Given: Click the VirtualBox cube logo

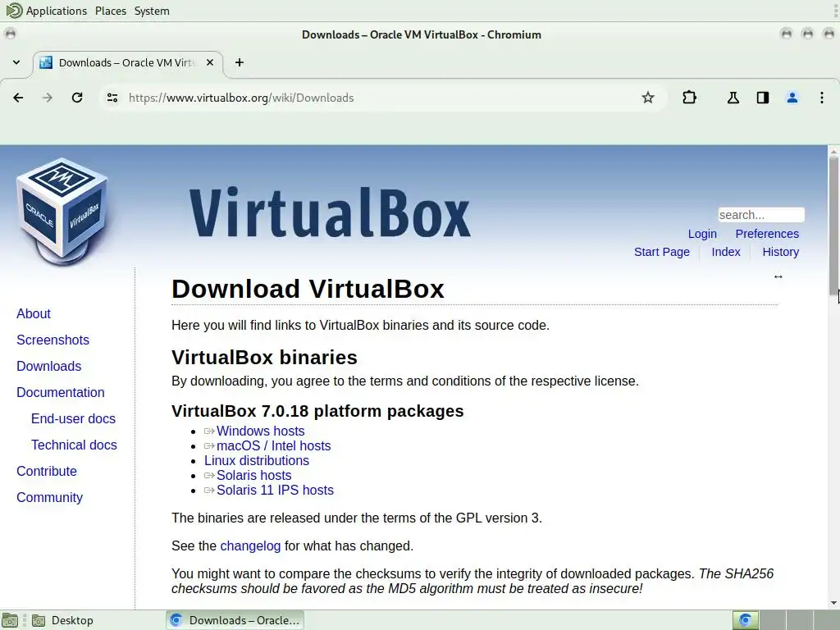Looking at the screenshot, I should [x=62, y=212].
